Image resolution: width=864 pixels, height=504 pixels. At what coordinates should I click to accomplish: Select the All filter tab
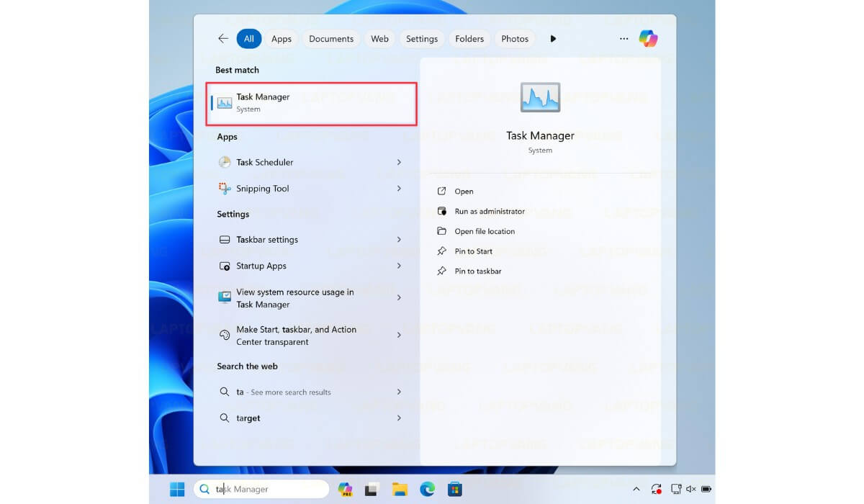click(x=249, y=39)
